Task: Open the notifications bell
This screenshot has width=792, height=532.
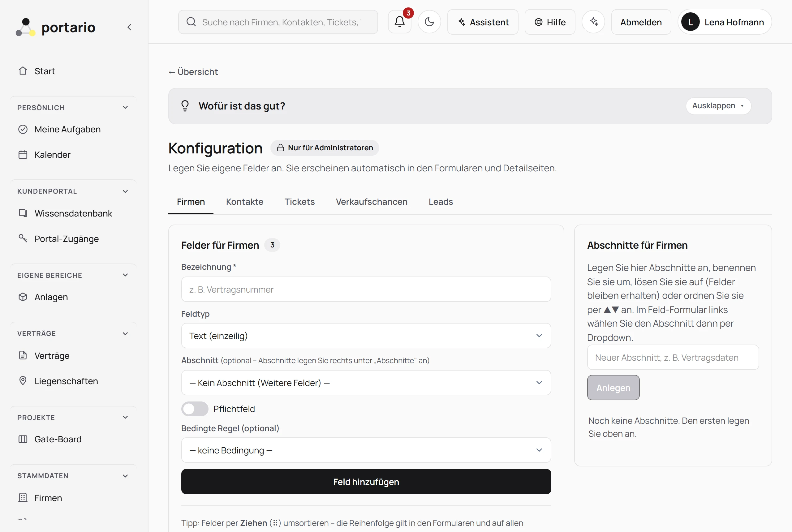Action: click(x=399, y=22)
